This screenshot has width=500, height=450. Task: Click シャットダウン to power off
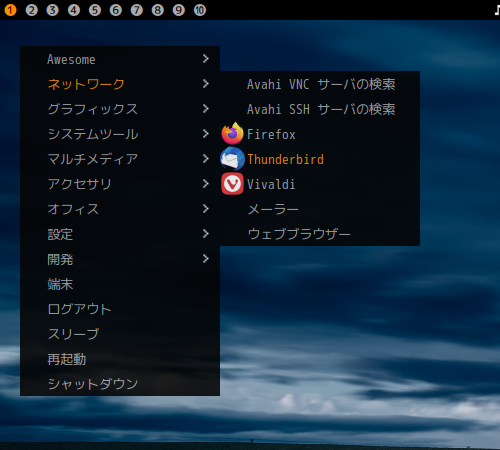(120, 384)
